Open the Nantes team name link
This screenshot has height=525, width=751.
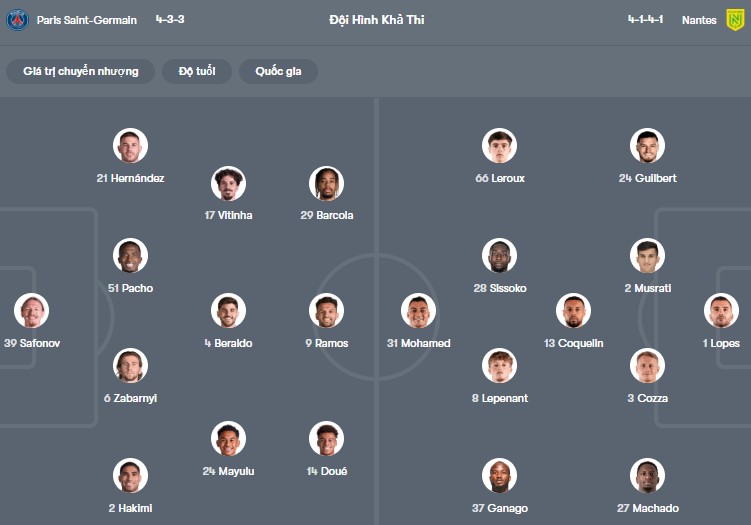click(699, 20)
